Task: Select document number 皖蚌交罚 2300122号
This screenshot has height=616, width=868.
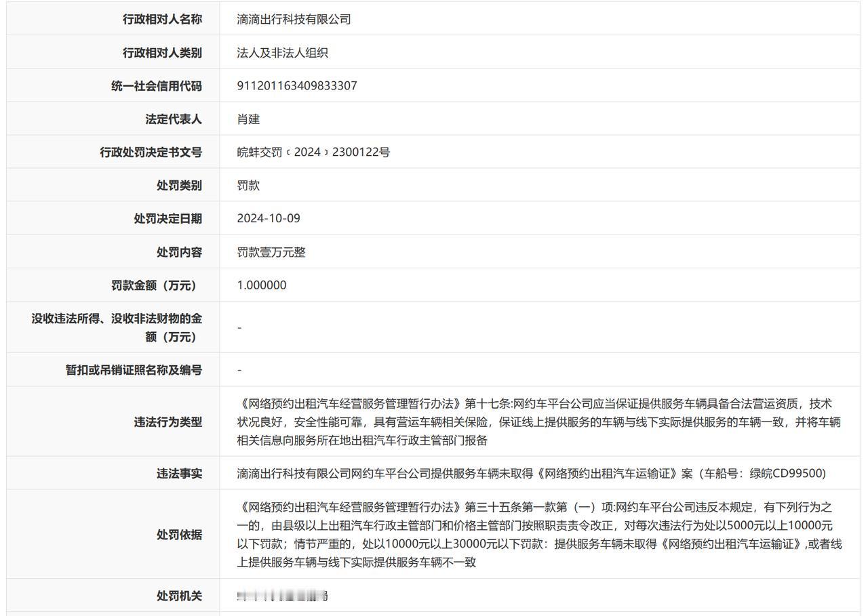Action: pos(313,152)
